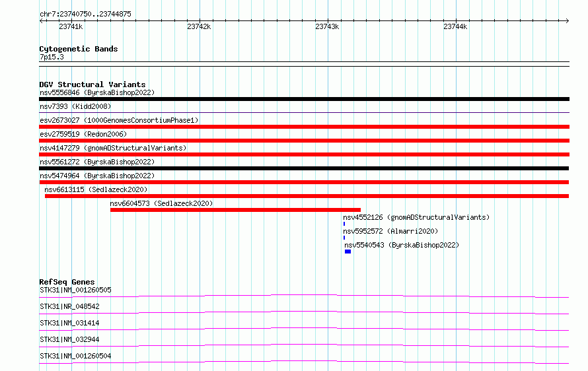The width and height of the screenshot is (588, 371).
Task: Open variant esv2759519 (Redon2006) label
Action: (x=83, y=134)
